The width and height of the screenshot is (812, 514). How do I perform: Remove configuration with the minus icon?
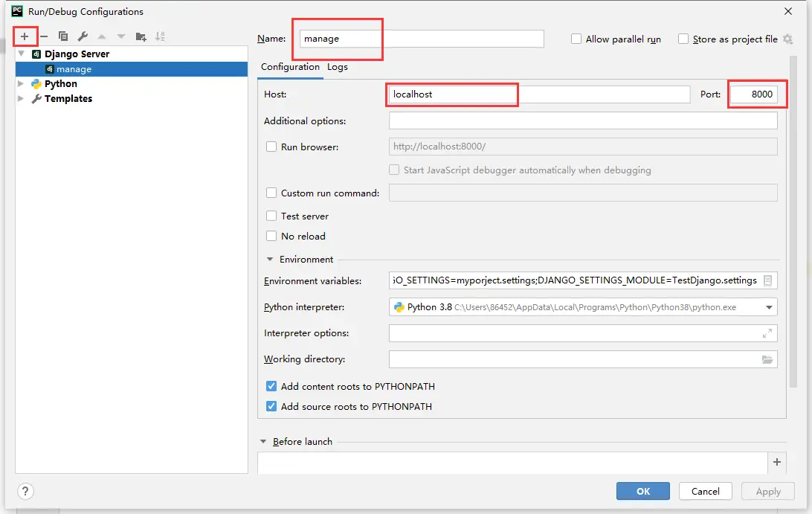tap(44, 36)
